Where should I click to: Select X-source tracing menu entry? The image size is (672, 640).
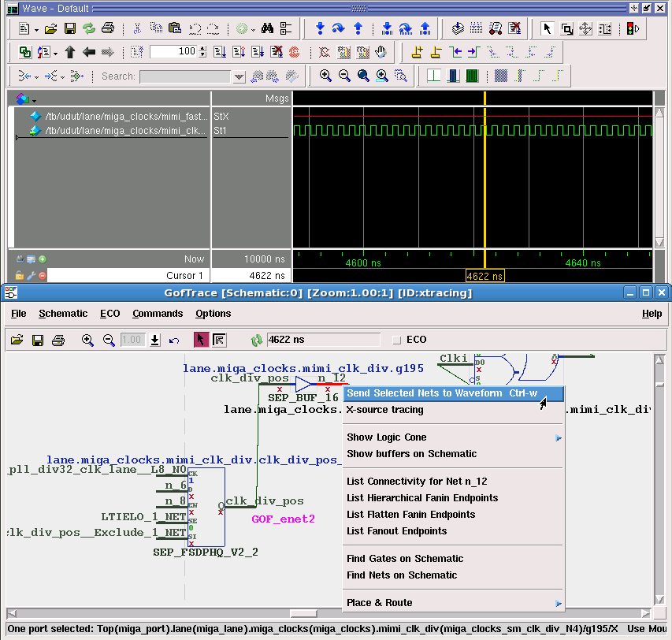pos(384,410)
